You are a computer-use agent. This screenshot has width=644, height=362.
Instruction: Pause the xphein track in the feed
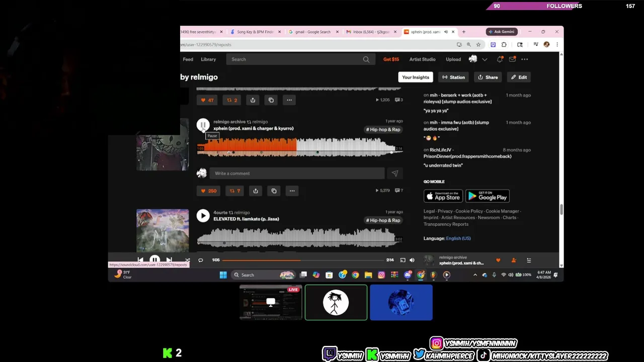click(203, 125)
